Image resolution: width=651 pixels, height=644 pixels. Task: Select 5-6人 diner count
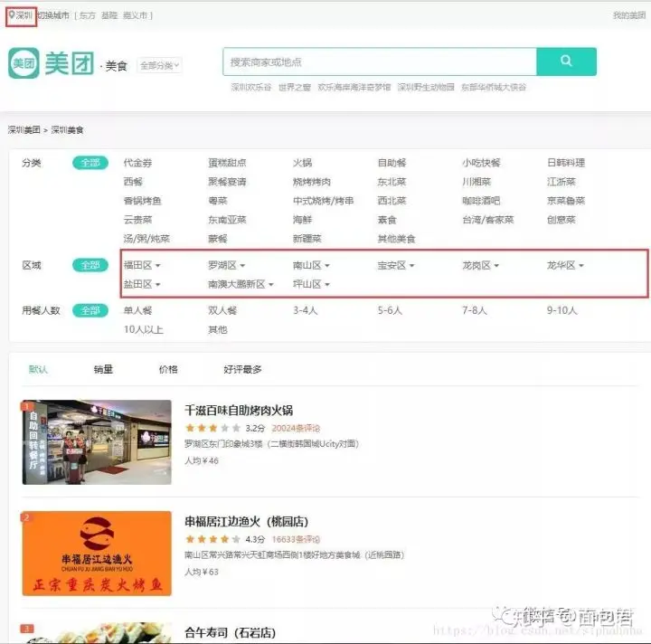390,310
